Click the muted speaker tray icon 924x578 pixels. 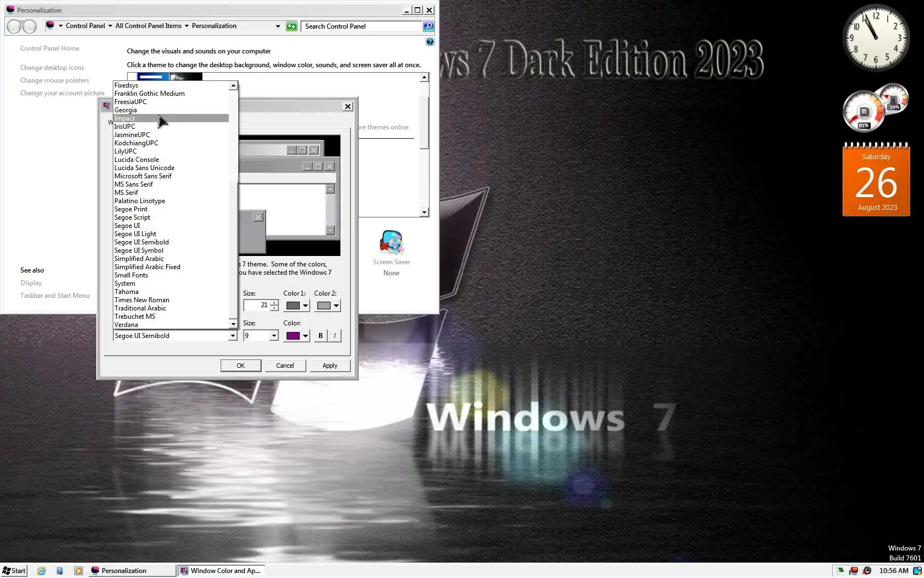(867, 571)
